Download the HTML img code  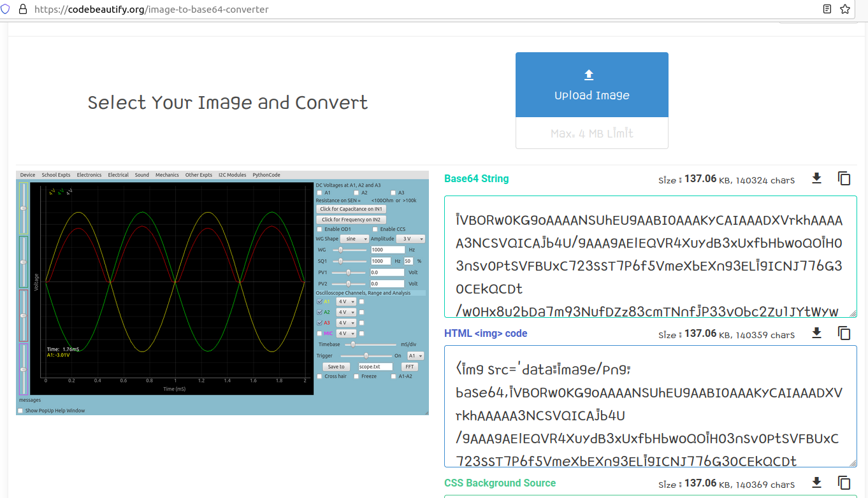816,333
